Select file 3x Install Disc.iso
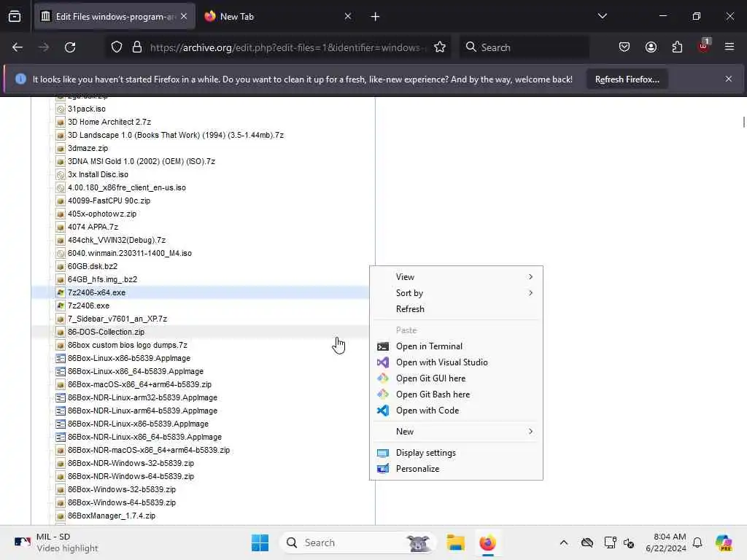This screenshot has height=560, width=747. click(x=98, y=174)
